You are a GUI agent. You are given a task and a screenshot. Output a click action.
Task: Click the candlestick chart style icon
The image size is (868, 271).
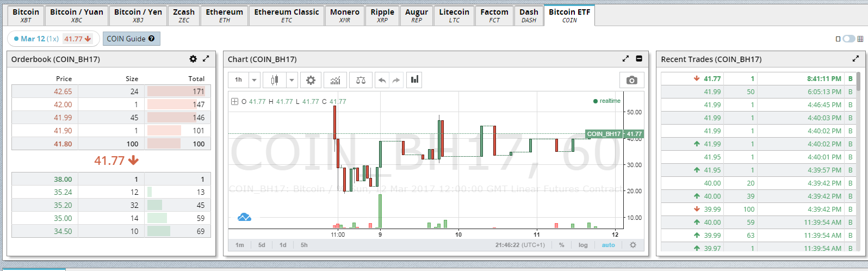(275, 80)
